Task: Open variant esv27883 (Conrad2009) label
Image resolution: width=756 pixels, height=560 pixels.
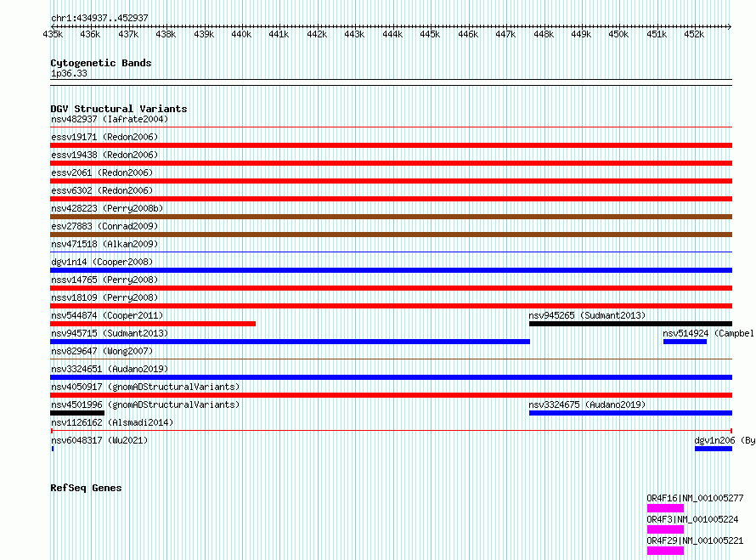Action: [x=104, y=226]
